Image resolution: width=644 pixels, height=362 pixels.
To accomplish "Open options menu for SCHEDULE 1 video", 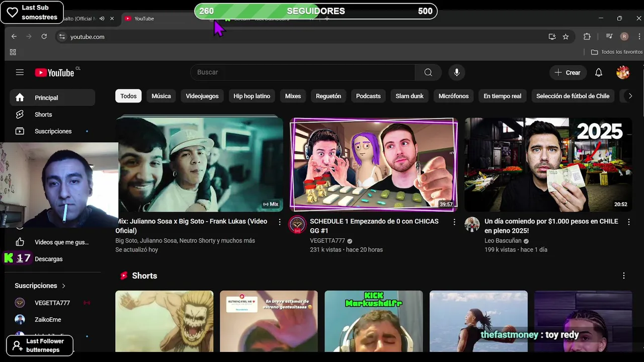I will [x=454, y=222].
